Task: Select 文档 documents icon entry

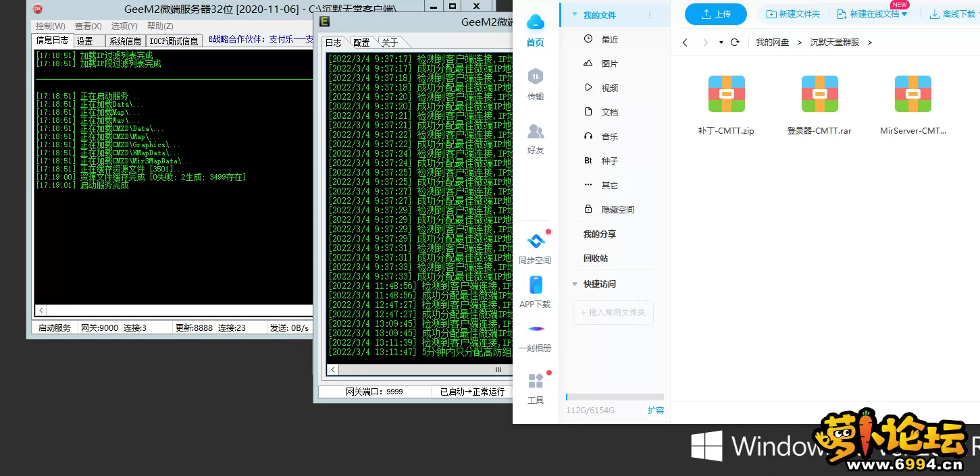Action: point(588,112)
